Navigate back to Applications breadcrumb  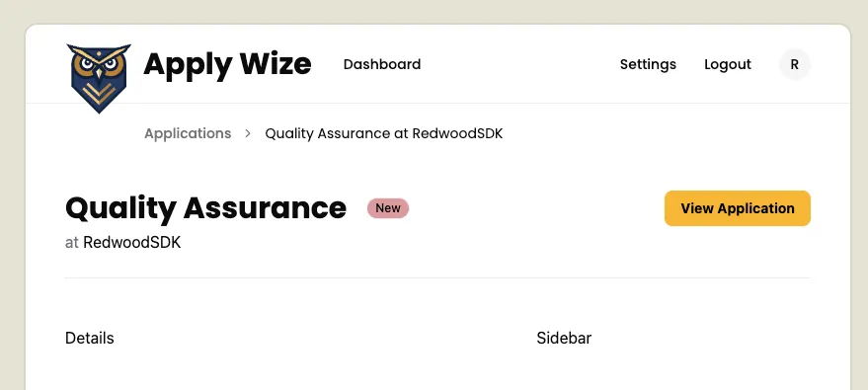pos(188,134)
